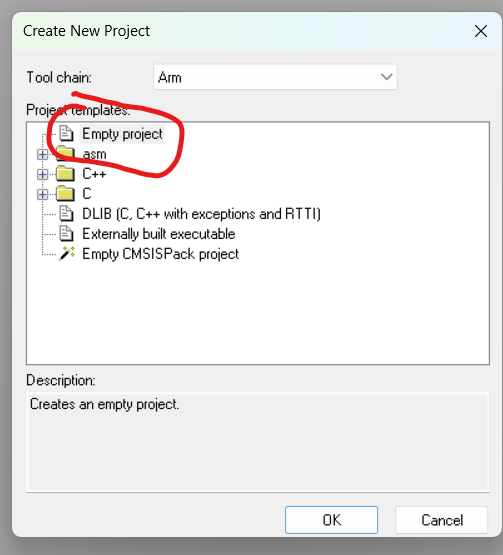
Task: Select the Empty project template
Action: [x=122, y=134]
